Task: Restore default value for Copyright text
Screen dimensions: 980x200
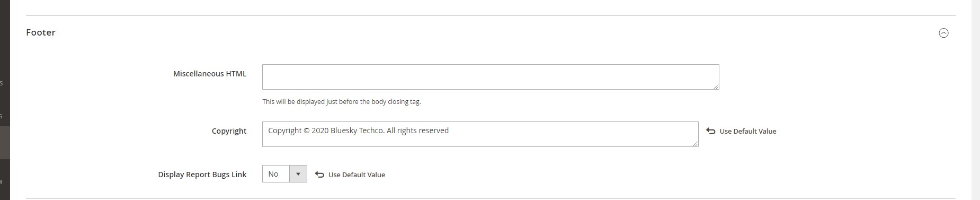Action: pos(748,131)
